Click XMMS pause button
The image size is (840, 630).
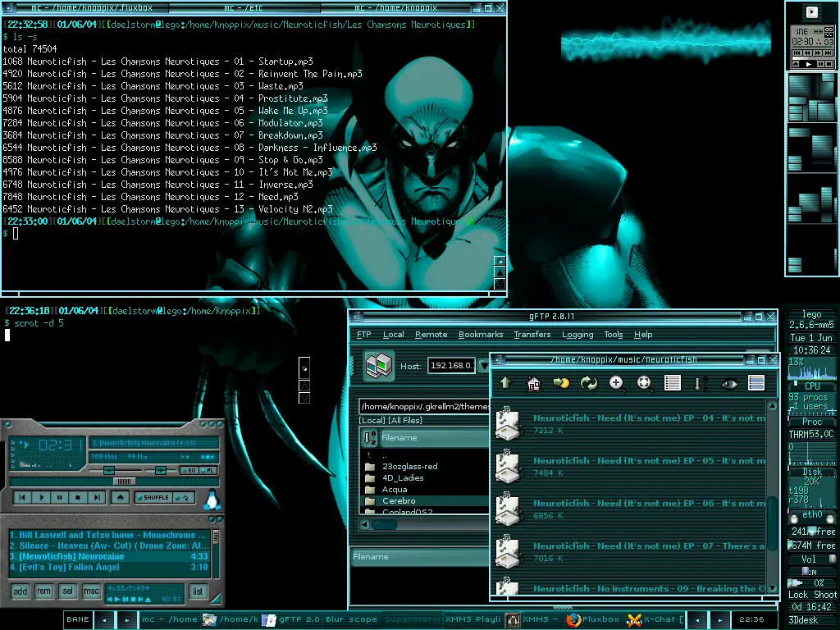(59, 498)
